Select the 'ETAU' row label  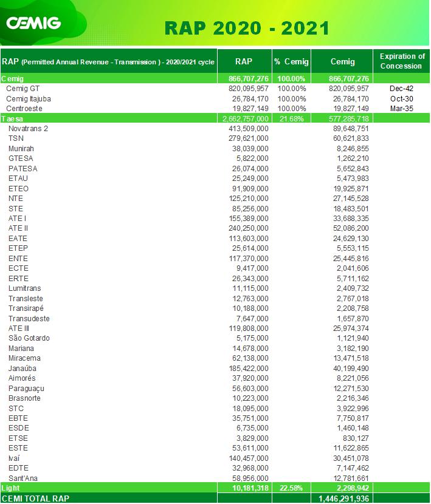(x=18, y=178)
